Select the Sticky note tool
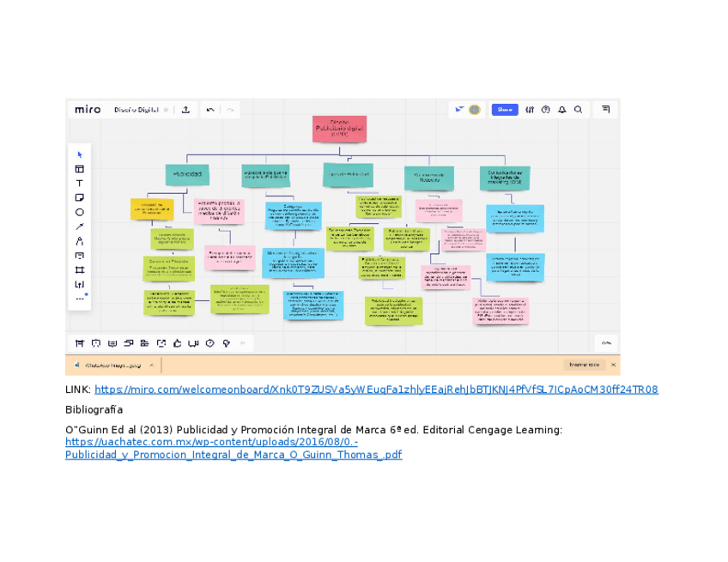The width and height of the screenshot is (728, 562). coord(80,197)
